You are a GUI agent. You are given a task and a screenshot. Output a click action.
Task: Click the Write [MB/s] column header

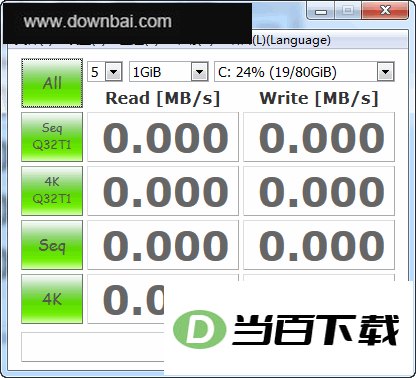point(319,98)
